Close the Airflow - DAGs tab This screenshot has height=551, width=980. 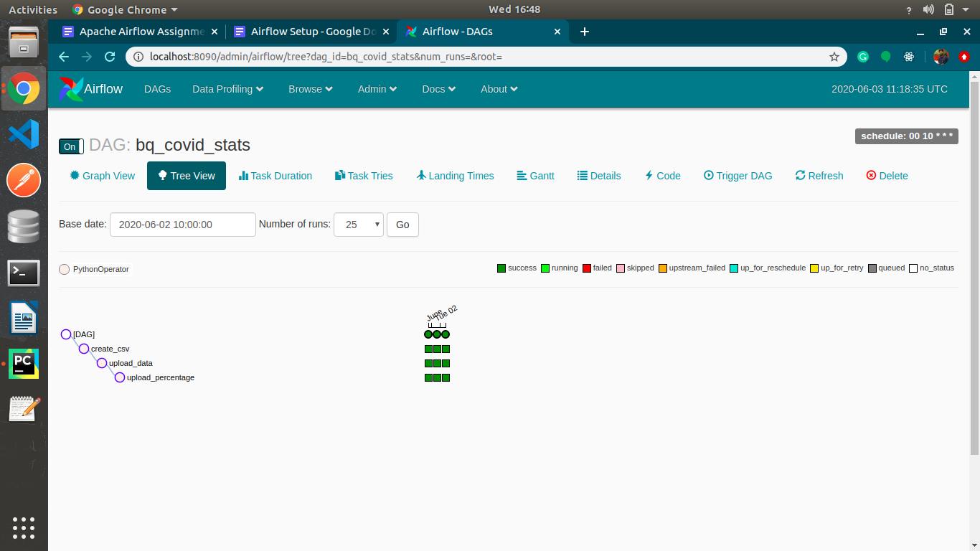point(558,32)
